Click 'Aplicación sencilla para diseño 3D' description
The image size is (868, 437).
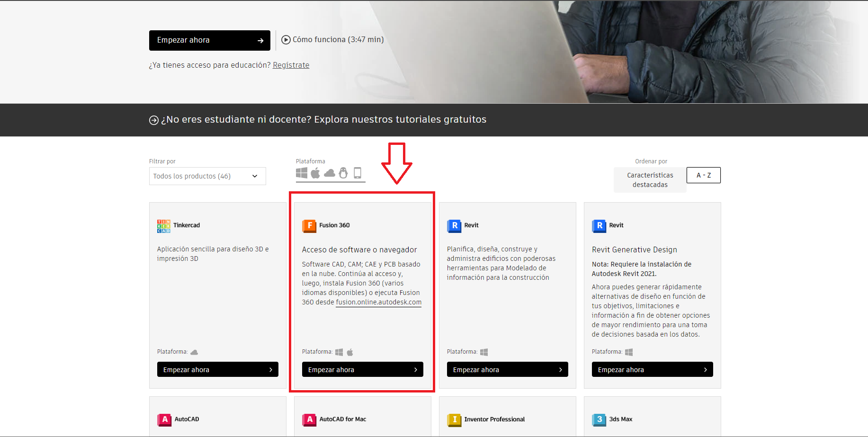(213, 254)
